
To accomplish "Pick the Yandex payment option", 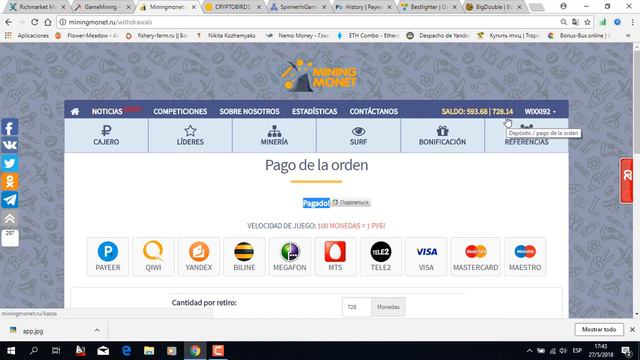I will click(x=199, y=256).
